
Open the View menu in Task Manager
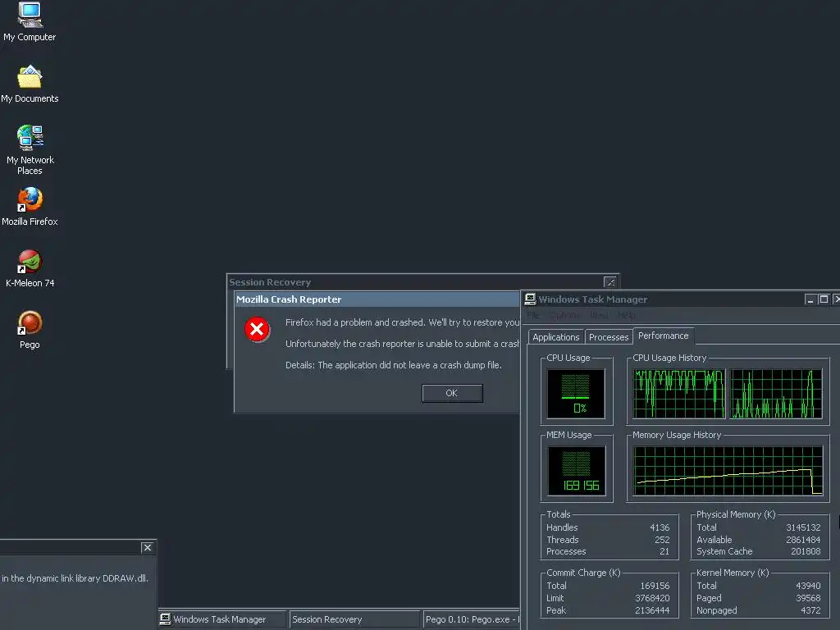click(600, 316)
